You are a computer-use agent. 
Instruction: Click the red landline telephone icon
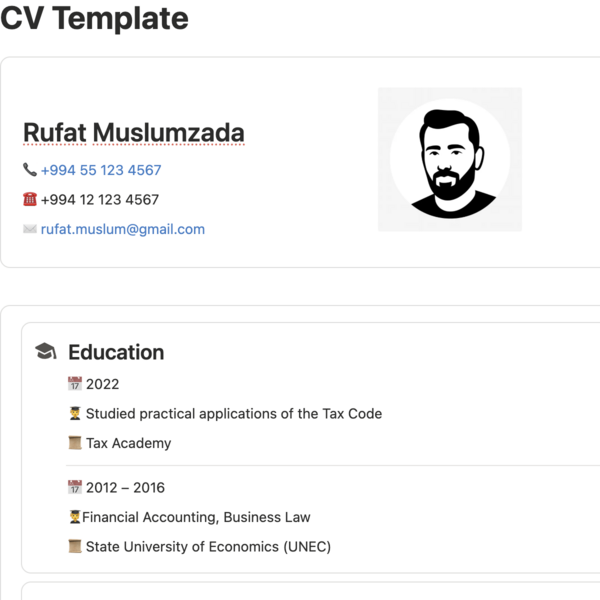(x=30, y=199)
